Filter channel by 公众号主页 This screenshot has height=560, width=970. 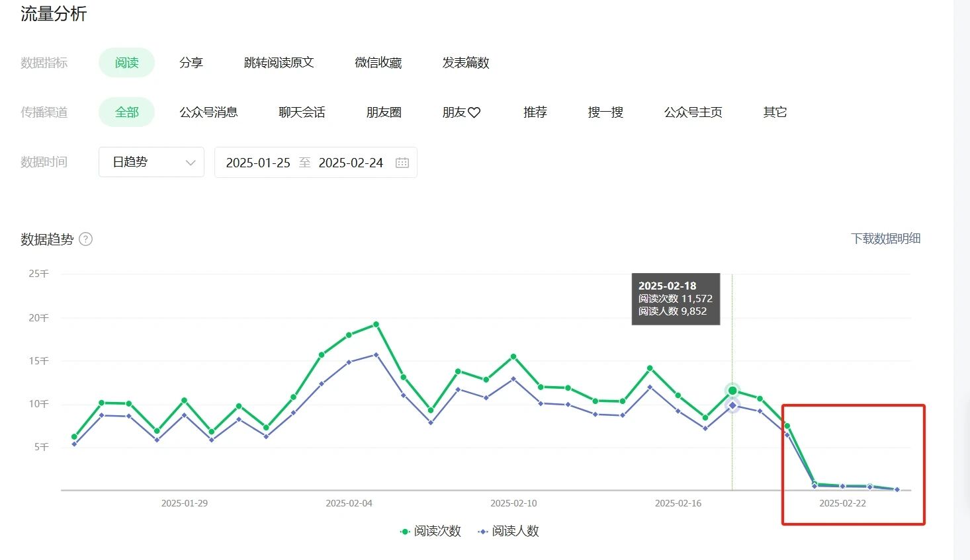(693, 112)
